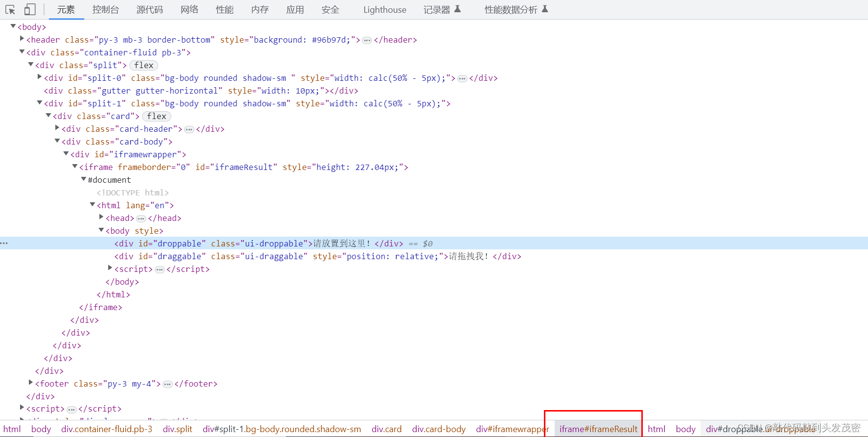Open the 记录器 tab
This screenshot has width=868, height=437.
[x=442, y=9]
